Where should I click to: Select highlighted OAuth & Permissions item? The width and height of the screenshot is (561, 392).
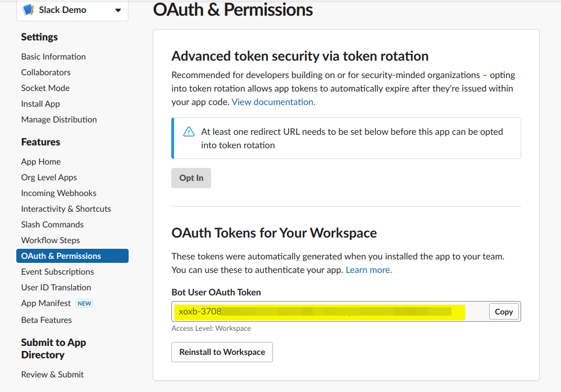[x=72, y=256]
